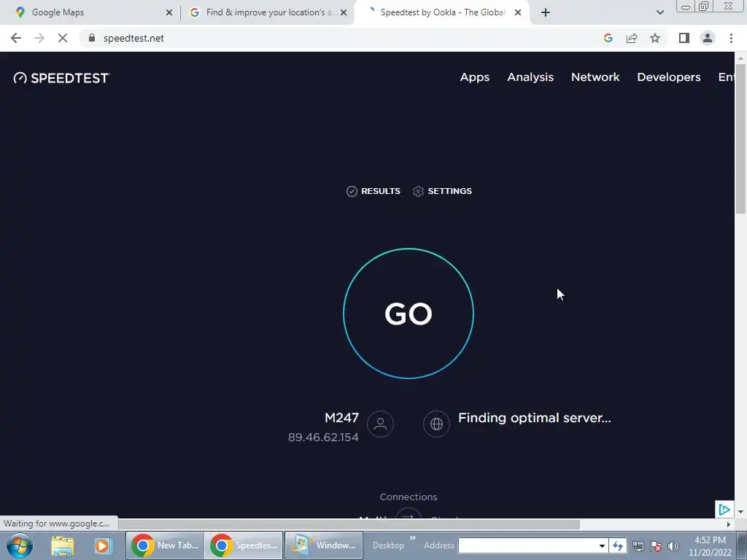Go forward using the forward arrow
The height and width of the screenshot is (560, 747).
click(x=39, y=38)
